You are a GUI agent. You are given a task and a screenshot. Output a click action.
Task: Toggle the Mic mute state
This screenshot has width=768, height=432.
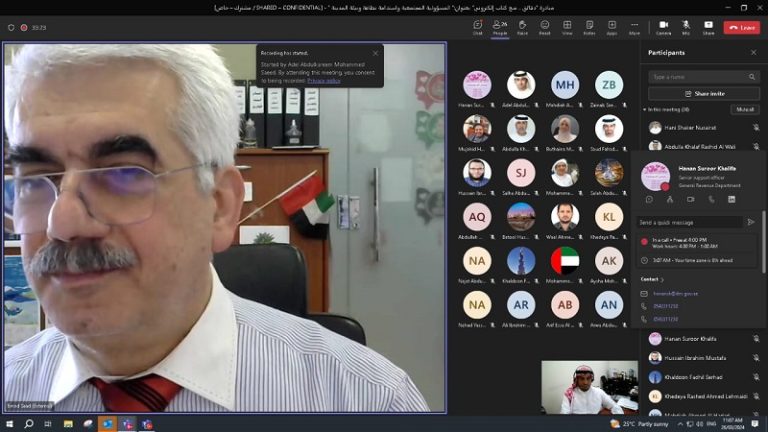click(686, 27)
